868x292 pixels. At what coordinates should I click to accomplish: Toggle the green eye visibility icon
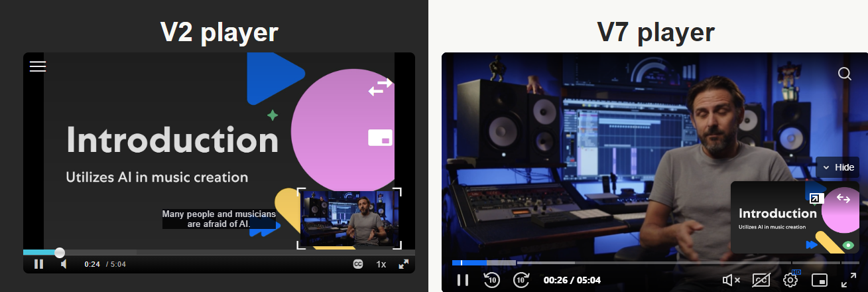847,245
